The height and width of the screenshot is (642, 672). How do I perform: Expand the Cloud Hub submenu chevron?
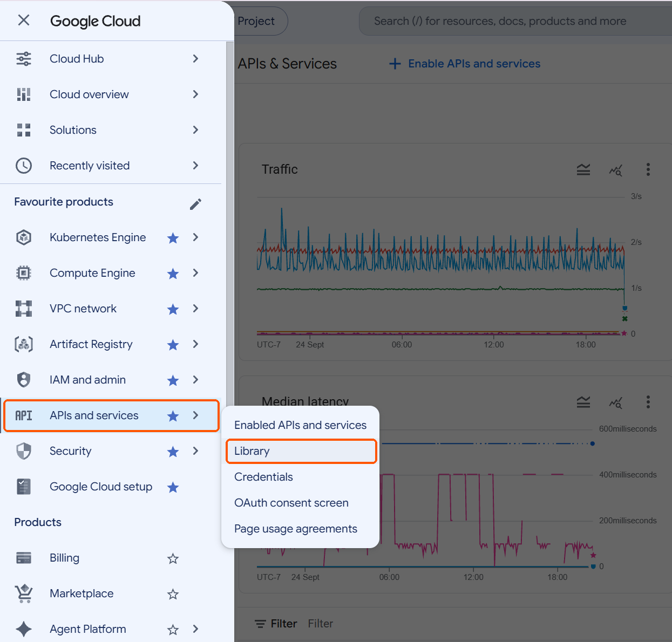[x=195, y=58]
